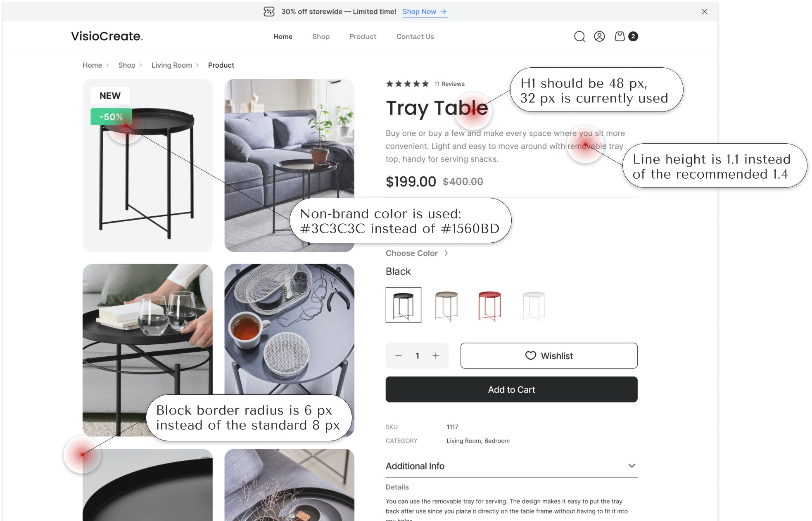
Task: Click the five-star rating icons
Action: [x=407, y=84]
